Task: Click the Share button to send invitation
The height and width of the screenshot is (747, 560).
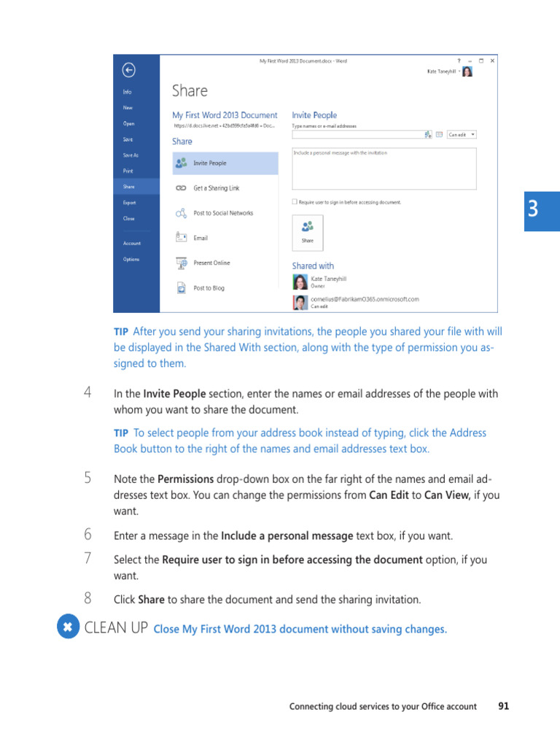Action: tap(308, 233)
